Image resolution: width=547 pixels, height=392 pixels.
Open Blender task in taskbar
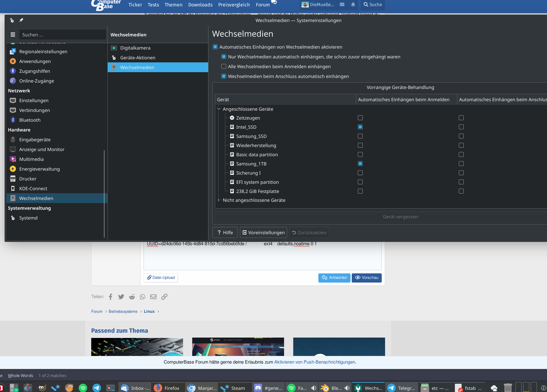point(335,388)
